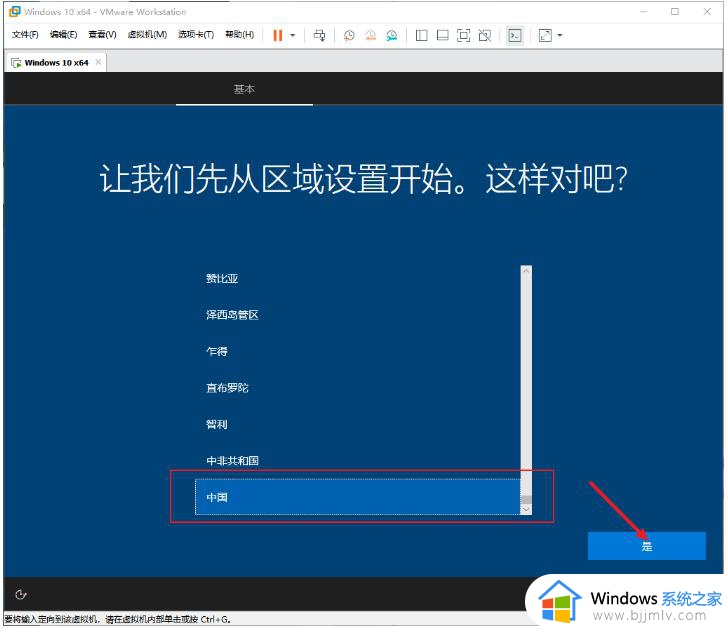Select 乍得 in the region list
Image resolution: width=727 pixels, height=629 pixels.
click(357, 351)
